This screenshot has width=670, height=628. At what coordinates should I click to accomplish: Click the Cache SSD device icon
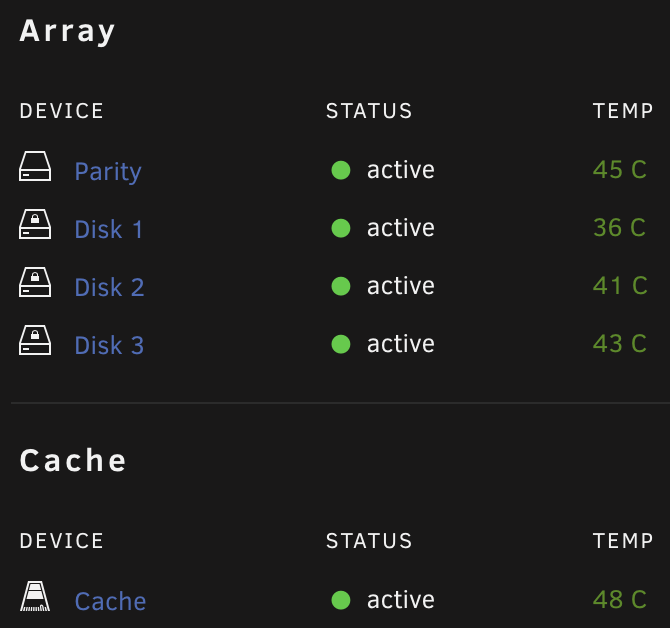click(x=35, y=596)
